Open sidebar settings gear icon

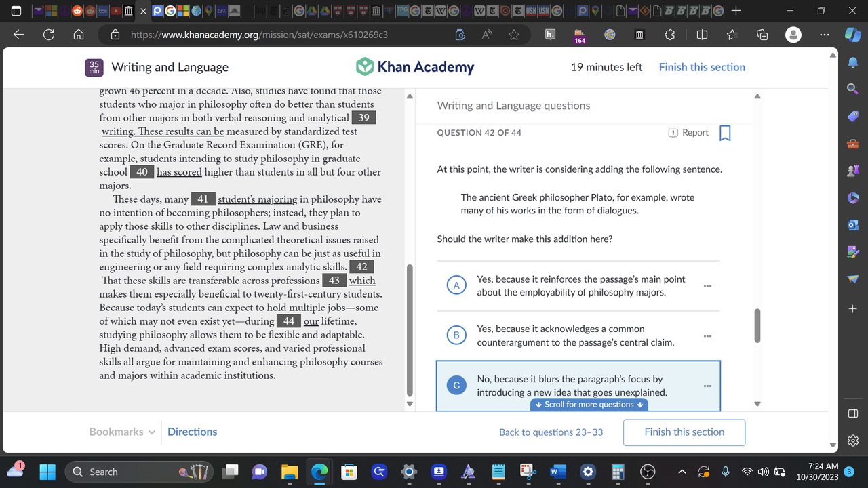tap(853, 441)
